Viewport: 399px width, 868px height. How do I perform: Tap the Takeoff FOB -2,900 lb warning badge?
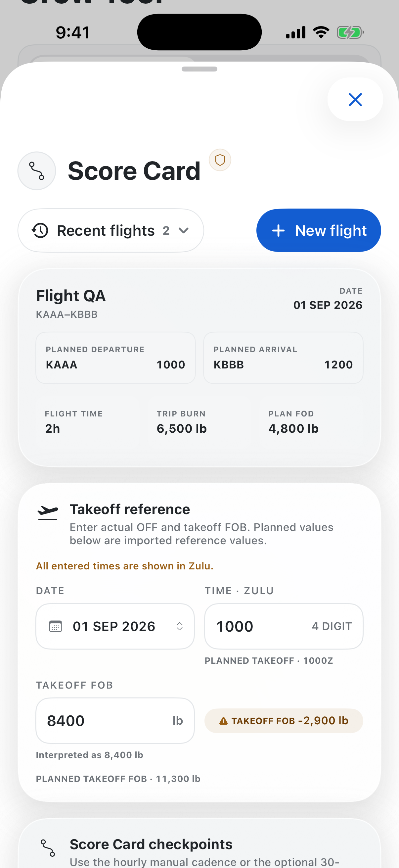[x=284, y=720]
